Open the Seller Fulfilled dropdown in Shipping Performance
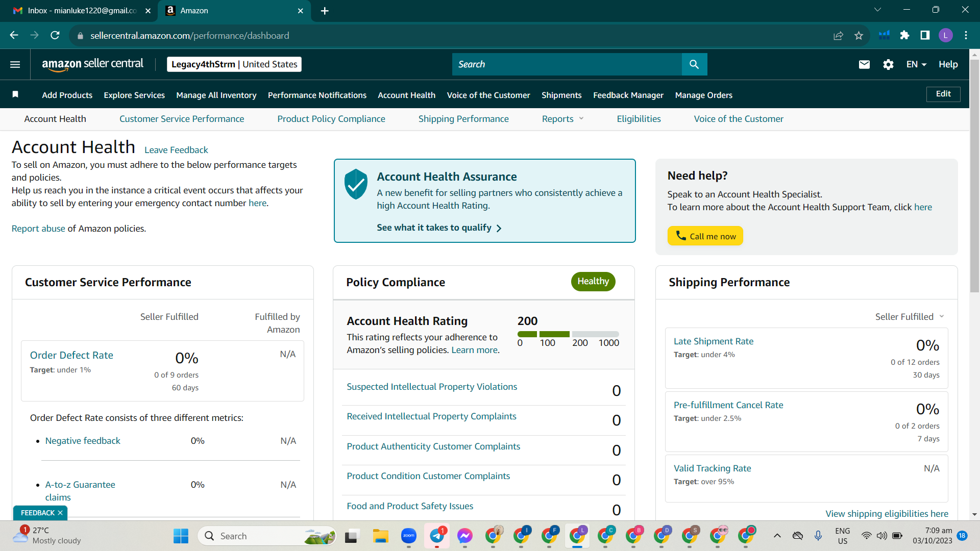This screenshot has height=551, width=980. point(910,317)
